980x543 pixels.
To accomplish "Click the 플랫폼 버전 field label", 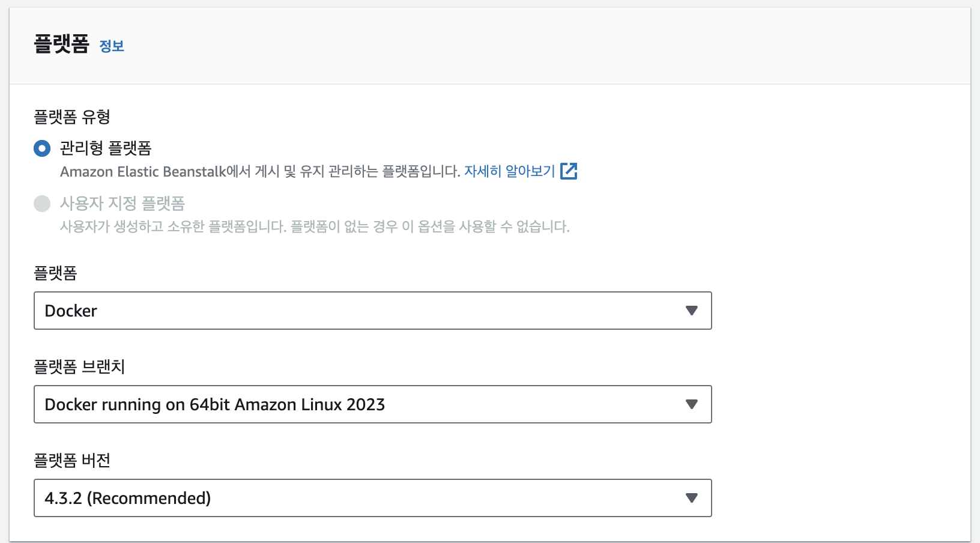I will coord(72,460).
